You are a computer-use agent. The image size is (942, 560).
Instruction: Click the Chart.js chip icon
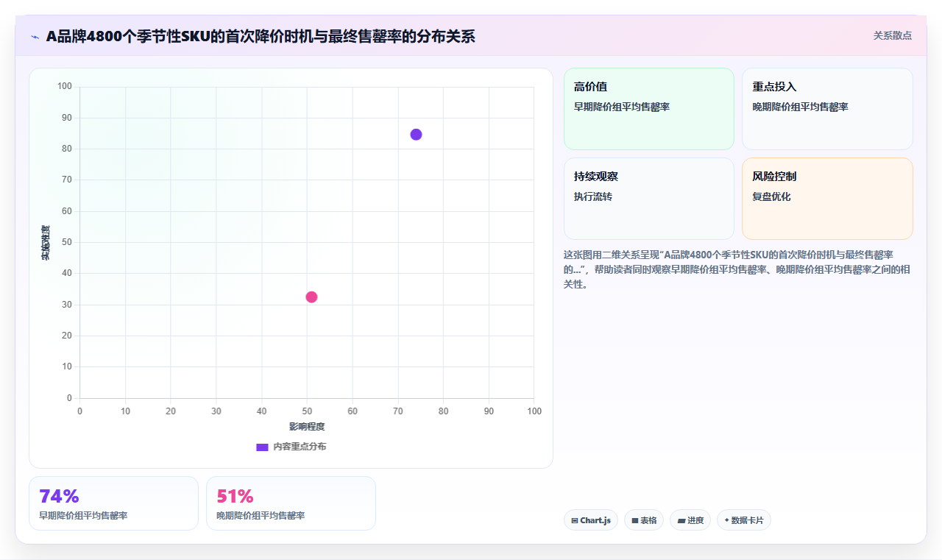click(575, 520)
